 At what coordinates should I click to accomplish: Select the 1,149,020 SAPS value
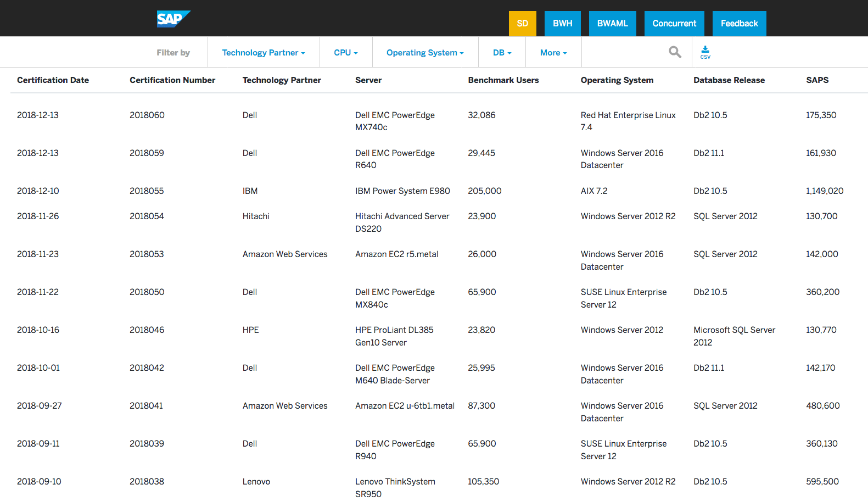pyautogui.click(x=825, y=191)
